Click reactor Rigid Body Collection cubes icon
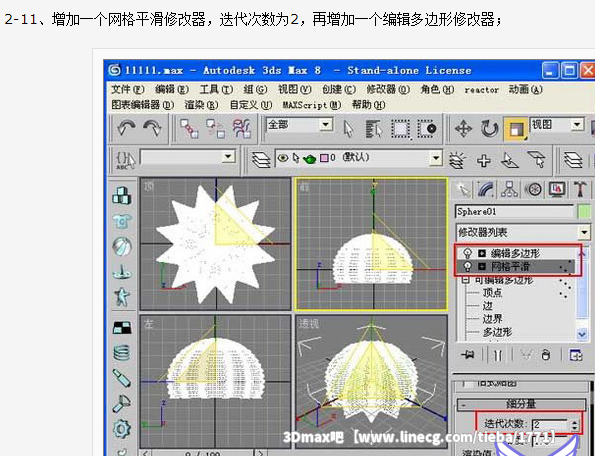This screenshot has height=456, width=595. [x=121, y=196]
